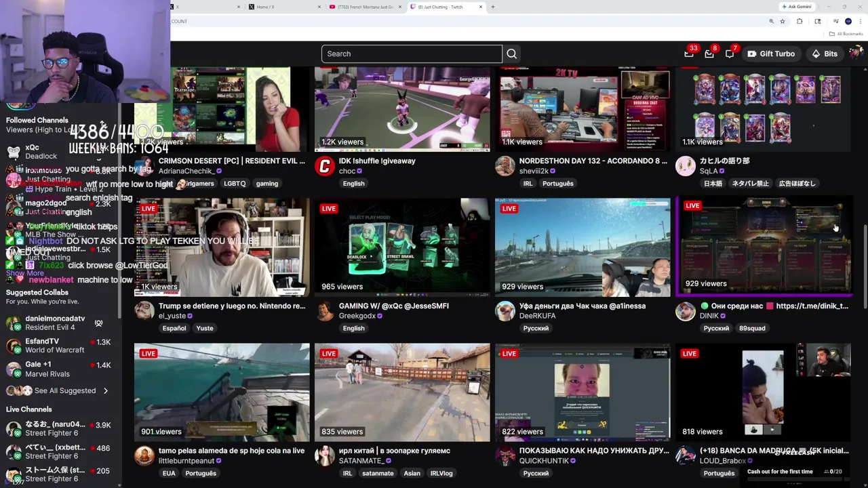
Task: Click the QUICKHUNTIK channel avatar
Action: point(505,456)
